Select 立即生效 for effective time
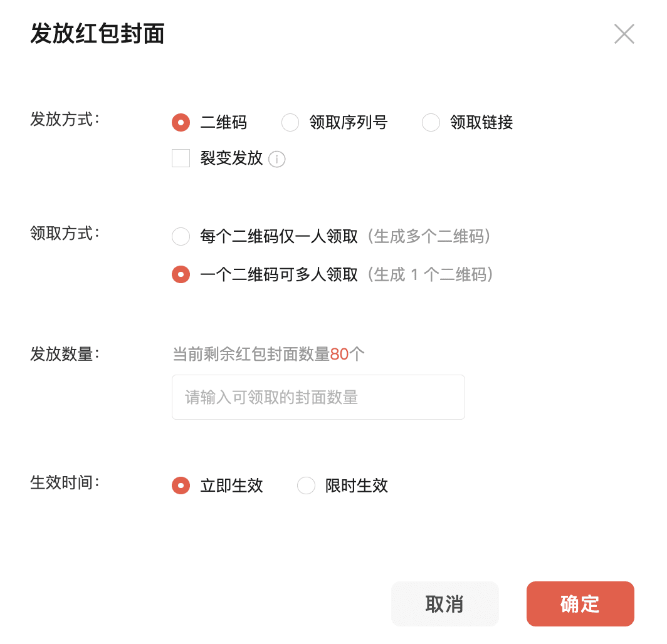667x644 pixels. (x=181, y=486)
